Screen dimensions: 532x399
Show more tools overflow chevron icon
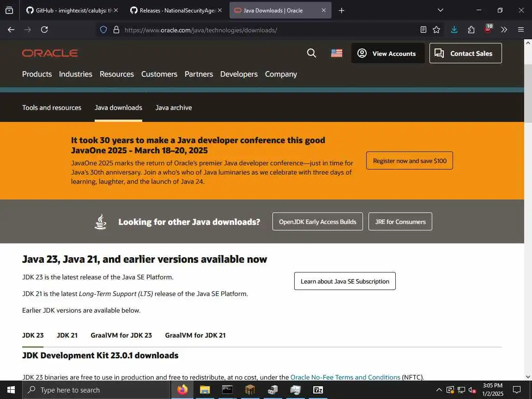tap(504, 30)
